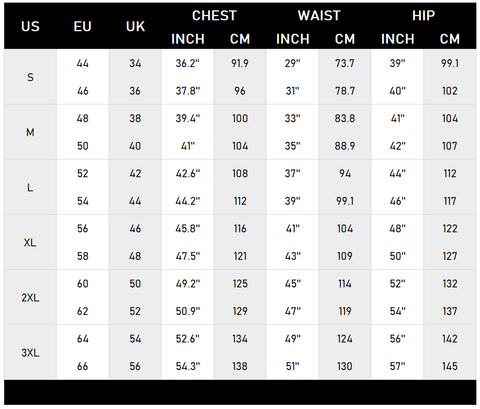The height and width of the screenshot is (409, 480).
Task: Click the hip 145 cm cell
Action: 450,366
